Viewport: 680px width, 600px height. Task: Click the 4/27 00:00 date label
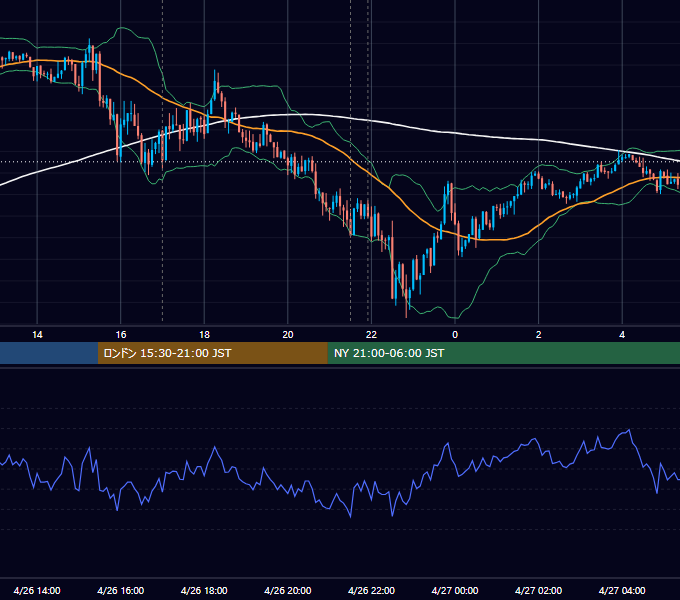click(x=455, y=590)
